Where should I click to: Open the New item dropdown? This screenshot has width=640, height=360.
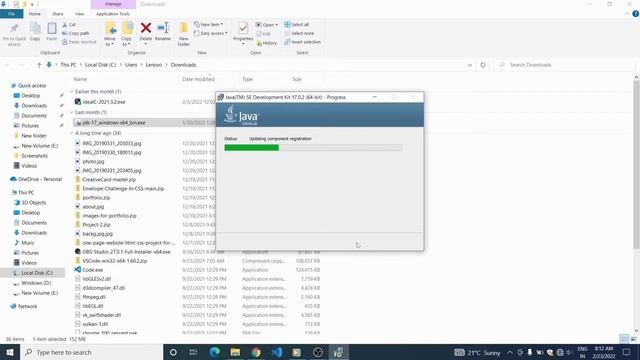tap(209, 24)
